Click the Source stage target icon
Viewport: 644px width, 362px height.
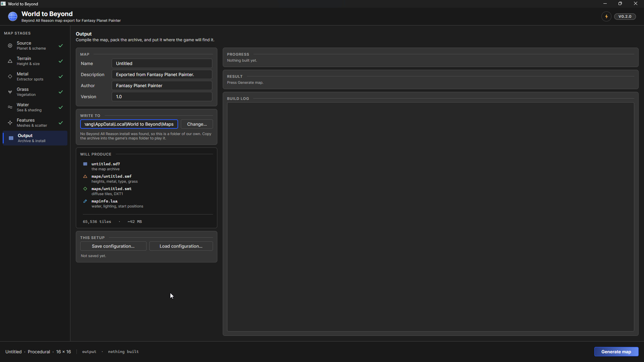[10, 46]
